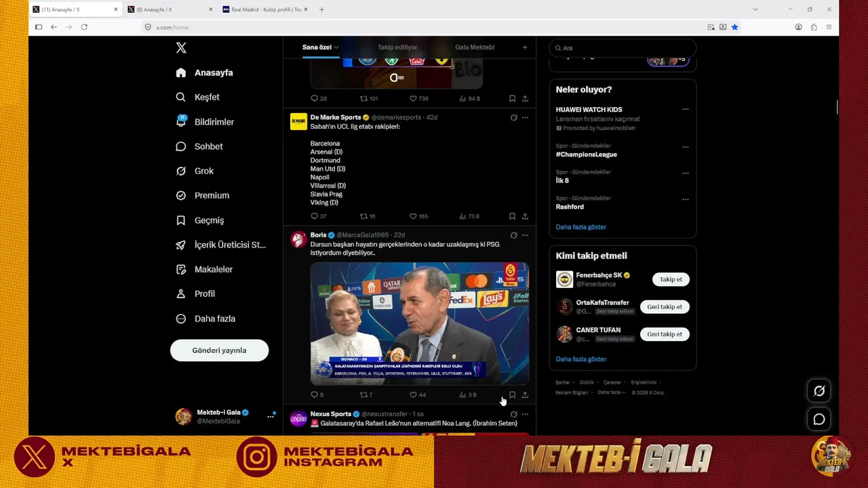Launch Grok from the sidebar
This screenshot has width=868, height=488.
pos(195,171)
